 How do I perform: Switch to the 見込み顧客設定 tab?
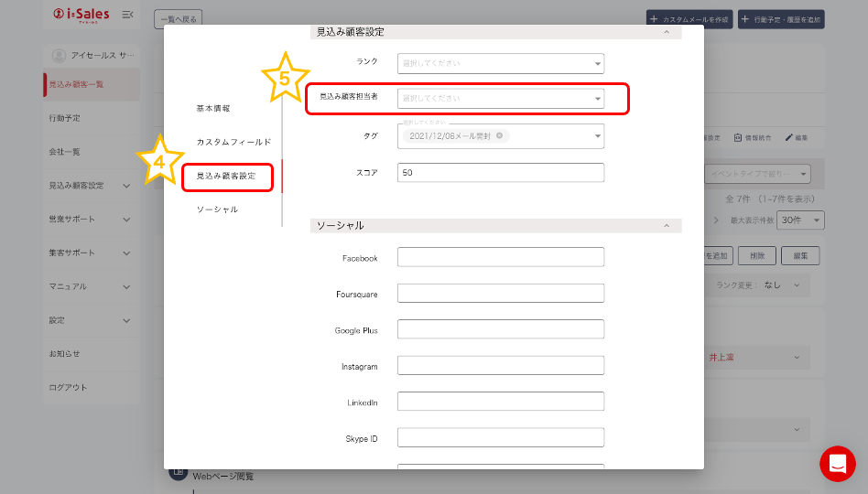[x=226, y=176]
